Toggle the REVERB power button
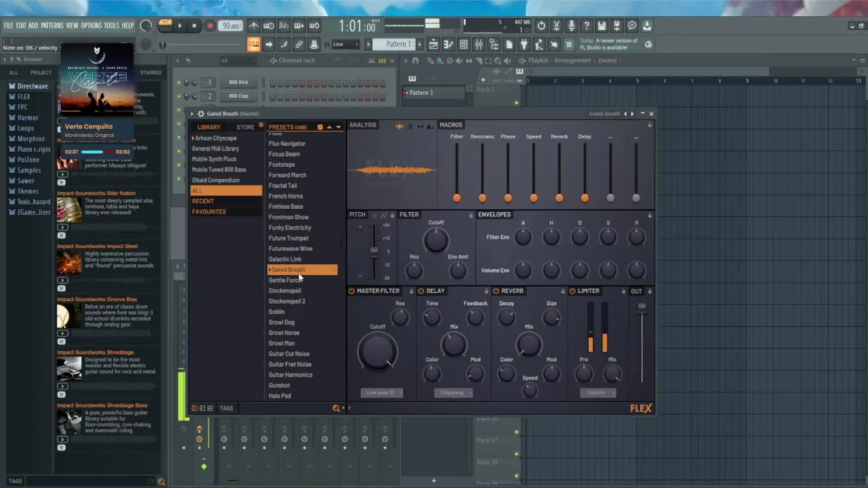The width and height of the screenshot is (868, 488). pos(496,291)
